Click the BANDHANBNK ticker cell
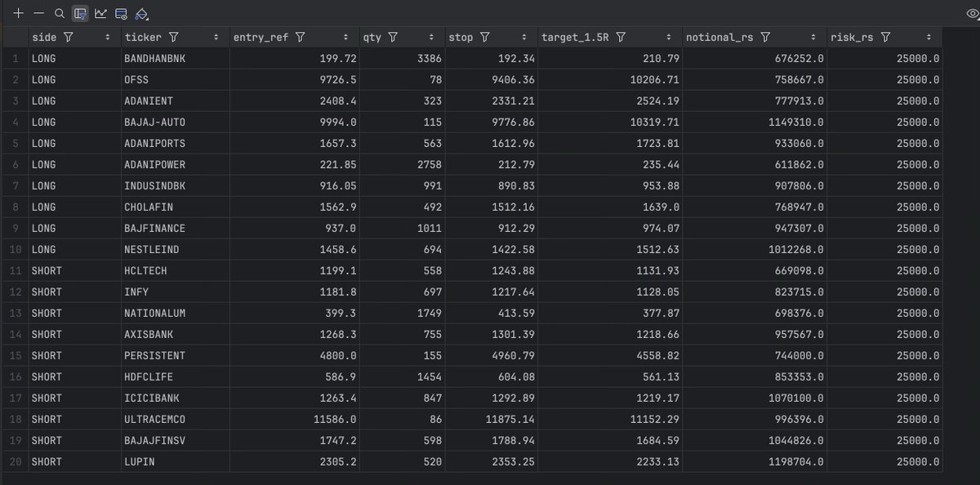Viewport: 980px width, 485px height. point(174,59)
